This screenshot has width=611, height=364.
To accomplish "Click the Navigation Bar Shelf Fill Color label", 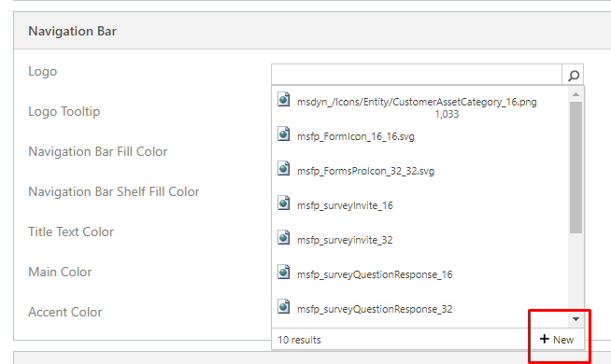I will [x=114, y=191].
